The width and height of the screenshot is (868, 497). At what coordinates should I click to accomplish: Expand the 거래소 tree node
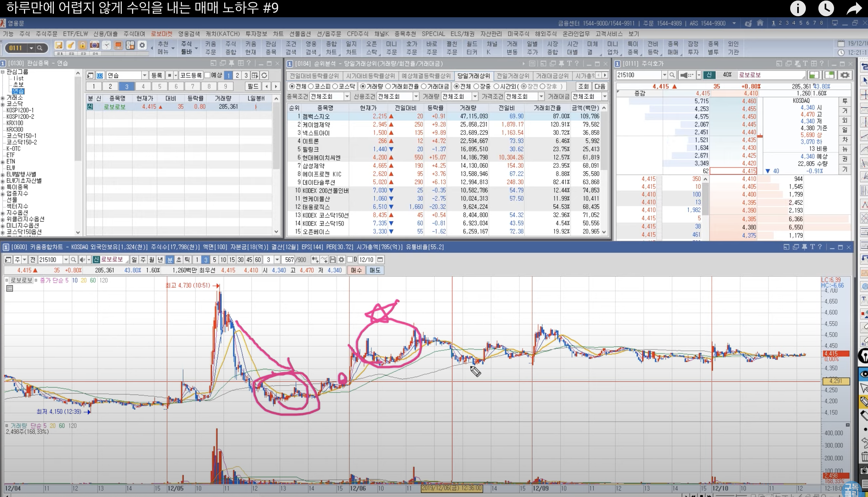(3, 98)
